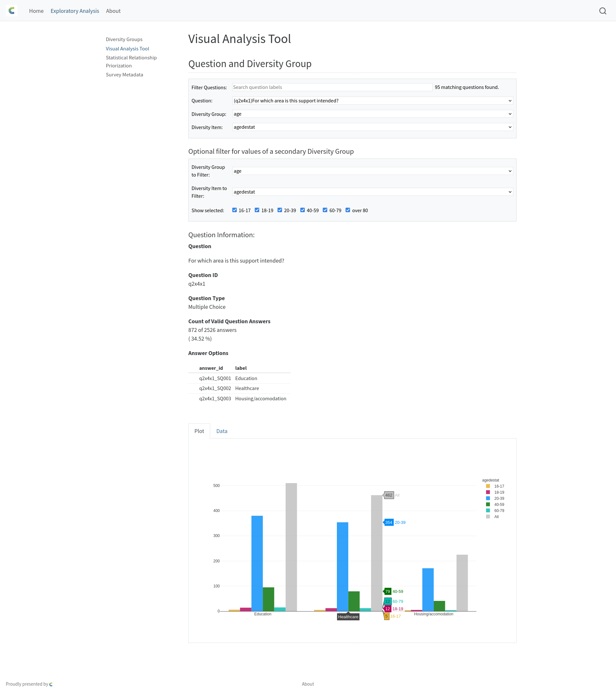Select the Exploratory Analysis menu item
This screenshot has height=694, width=616.
click(x=75, y=11)
